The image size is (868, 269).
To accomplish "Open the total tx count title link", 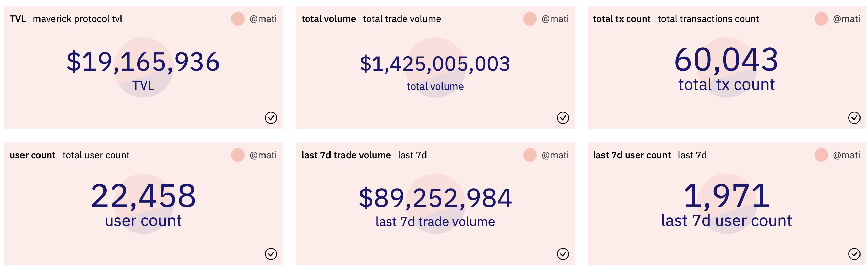I will [x=622, y=19].
